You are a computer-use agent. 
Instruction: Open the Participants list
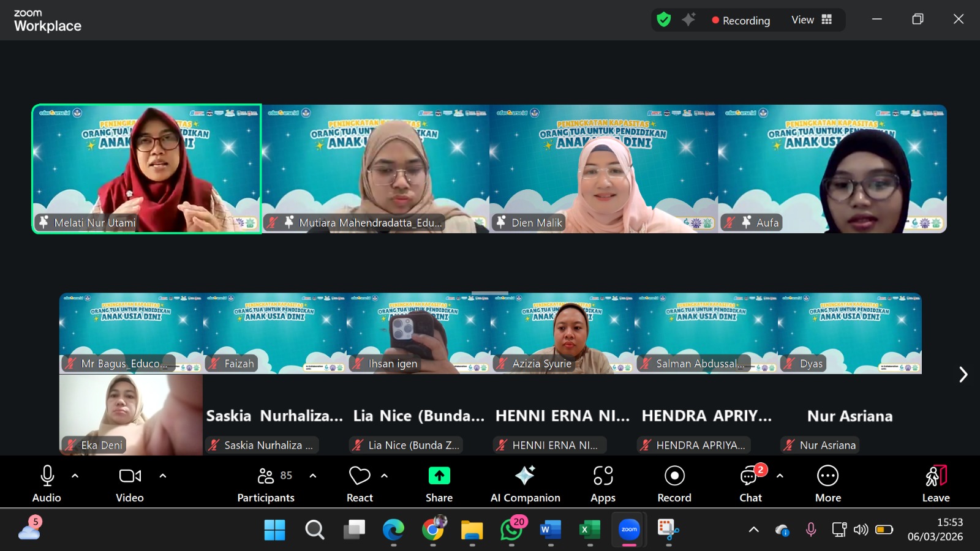click(266, 484)
